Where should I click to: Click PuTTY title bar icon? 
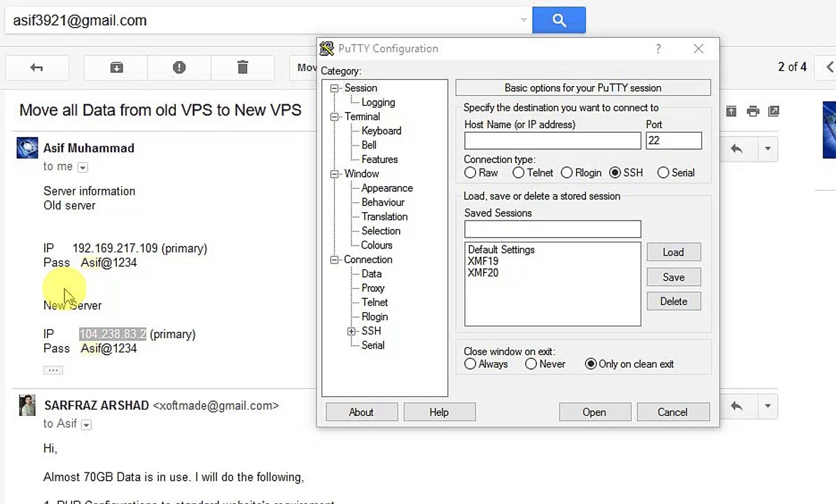click(327, 48)
